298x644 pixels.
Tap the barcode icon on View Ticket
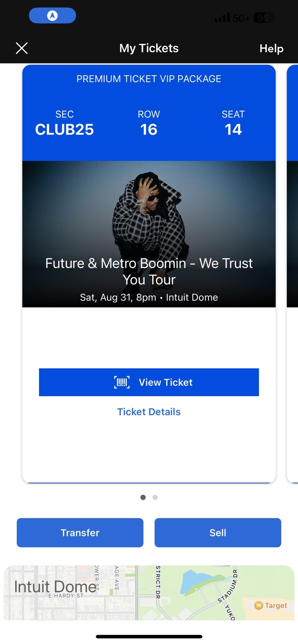click(x=122, y=382)
